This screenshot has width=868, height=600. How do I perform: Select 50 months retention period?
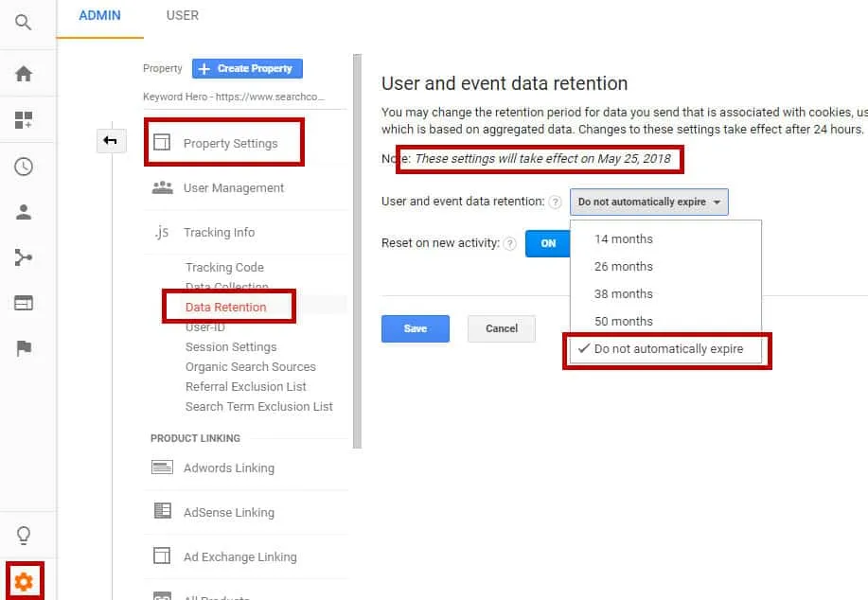626,322
